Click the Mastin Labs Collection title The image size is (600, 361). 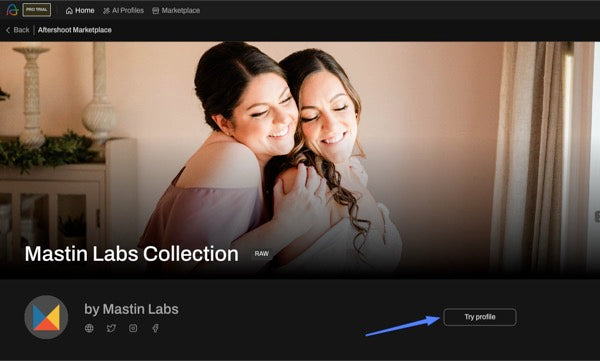point(132,253)
